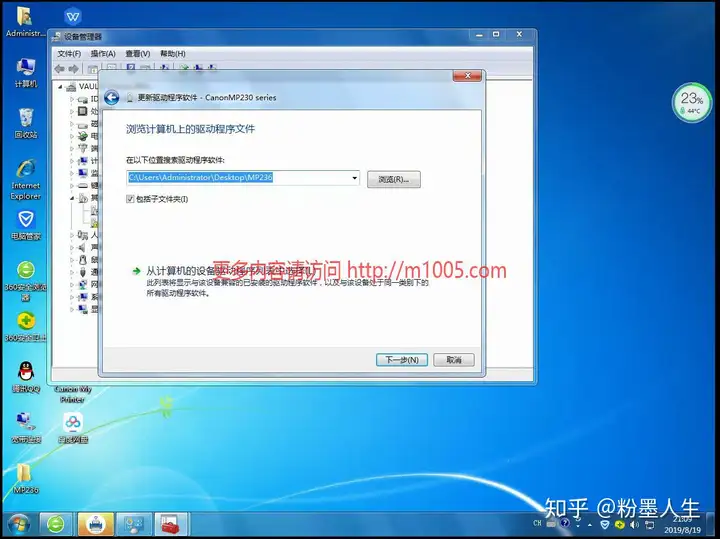Open MP236 folder on desktop
This screenshot has width=720, height=539.
(25, 478)
